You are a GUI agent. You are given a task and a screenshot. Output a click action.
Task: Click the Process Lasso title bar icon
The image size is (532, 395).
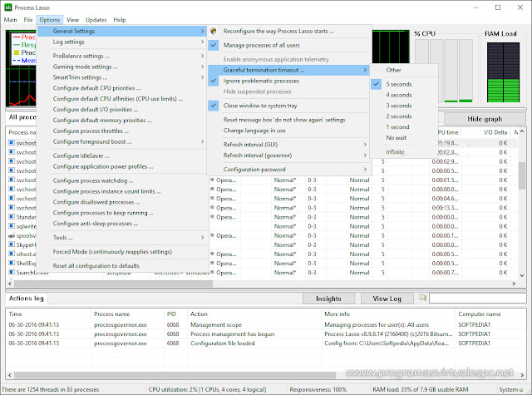(7, 7)
